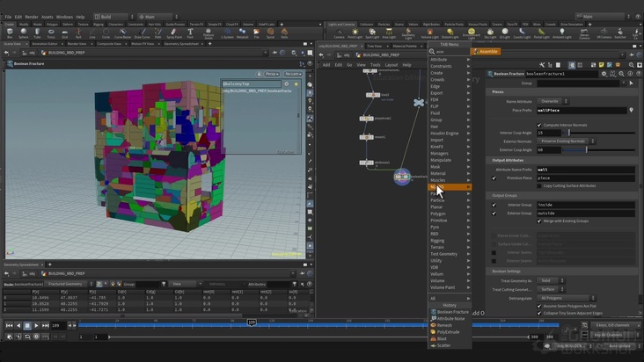Open the Name Attribute Overwrite dropdown

553,101
